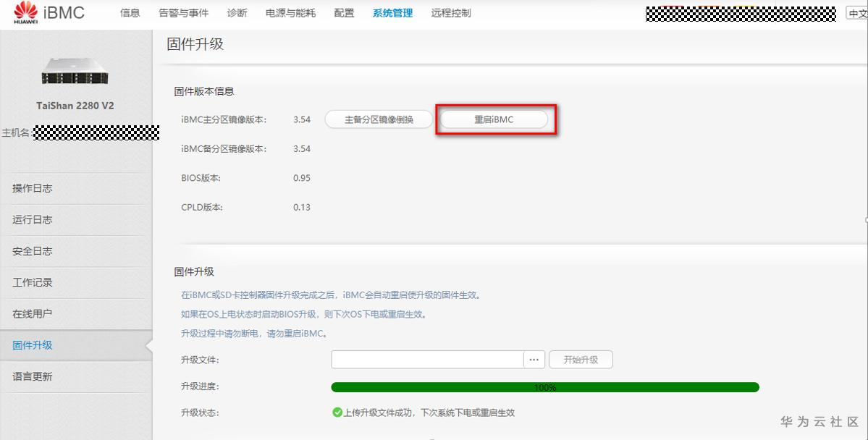Click CPLD版本 value 0.13
Screen dimensions: 868x440
point(302,208)
